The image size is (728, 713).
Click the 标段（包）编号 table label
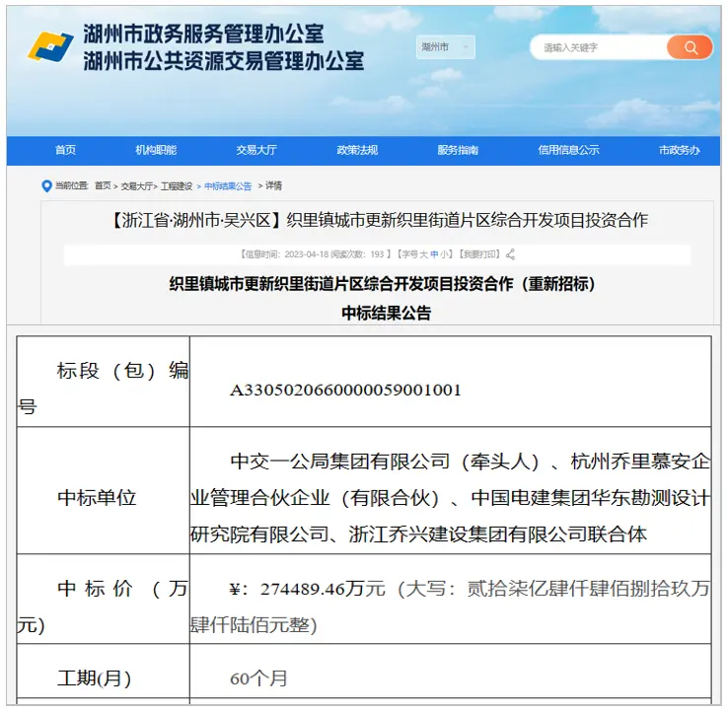103,389
